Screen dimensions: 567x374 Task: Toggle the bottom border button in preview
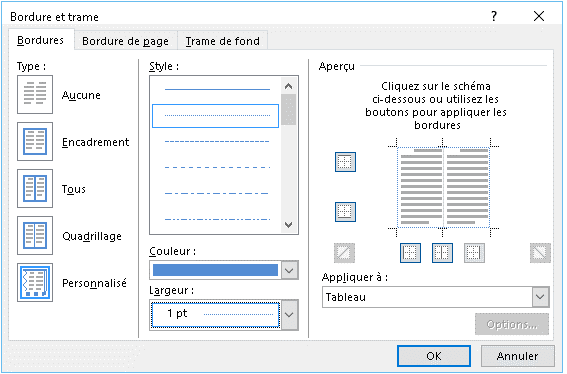pos(345,212)
